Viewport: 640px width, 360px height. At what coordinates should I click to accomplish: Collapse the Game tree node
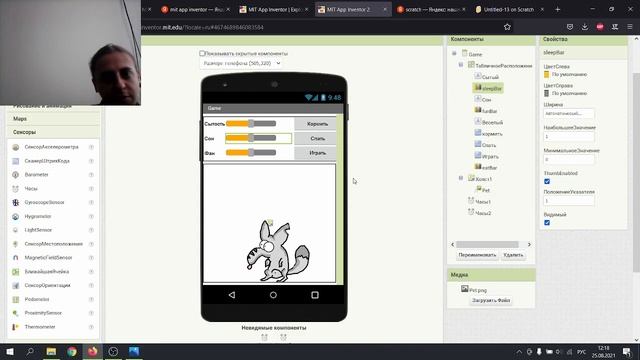454,53
